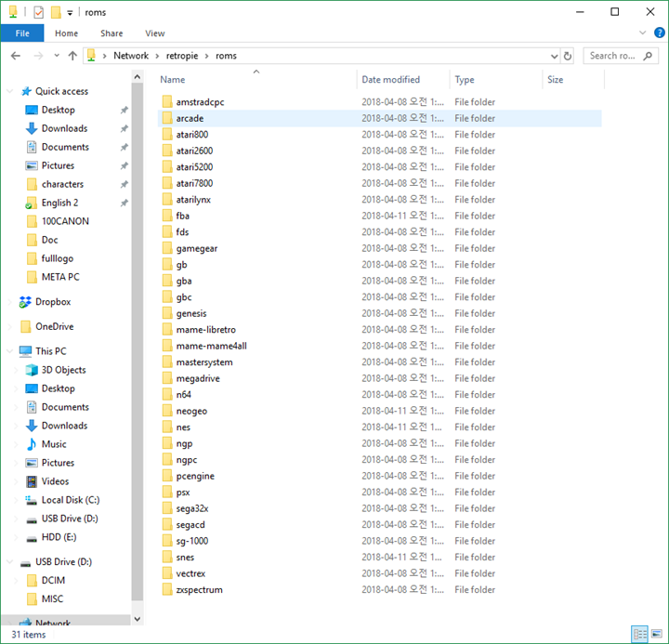The image size is (669, 644).
Task: Select the mame-libretro folder
Action: pyautogui.click(x=206, y=330)
